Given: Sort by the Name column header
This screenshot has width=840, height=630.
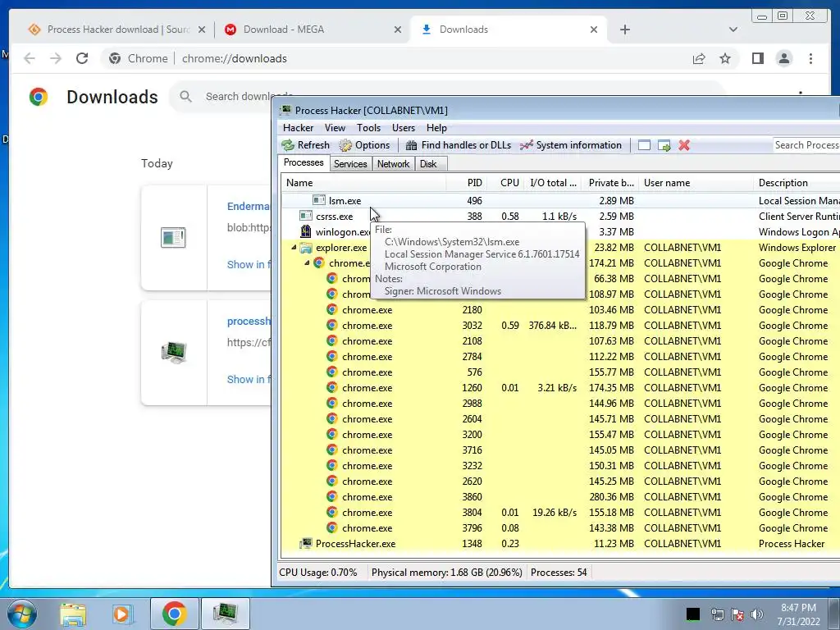Looking at the screenshot, I should tap(363, 183).
